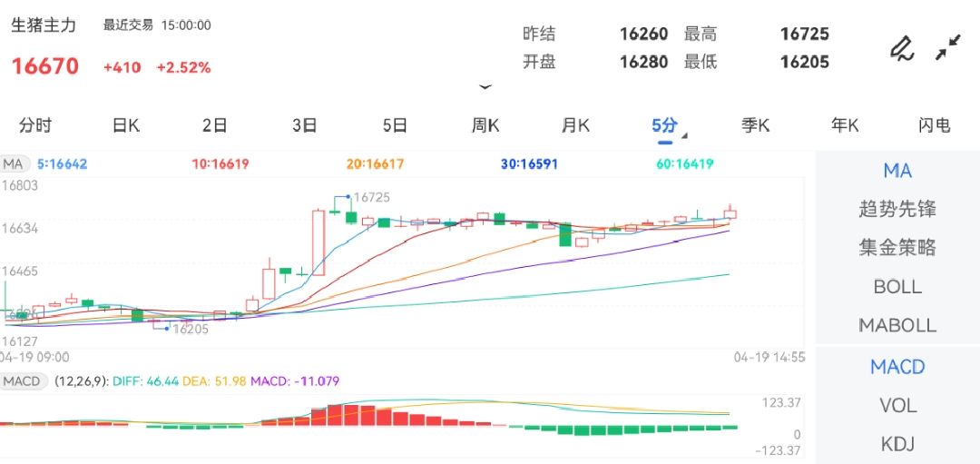Image resolution: width=980 pixels, height=464 pixels.
Task: Open the 5分 period dropdown triangle
Action: point(684,135)
